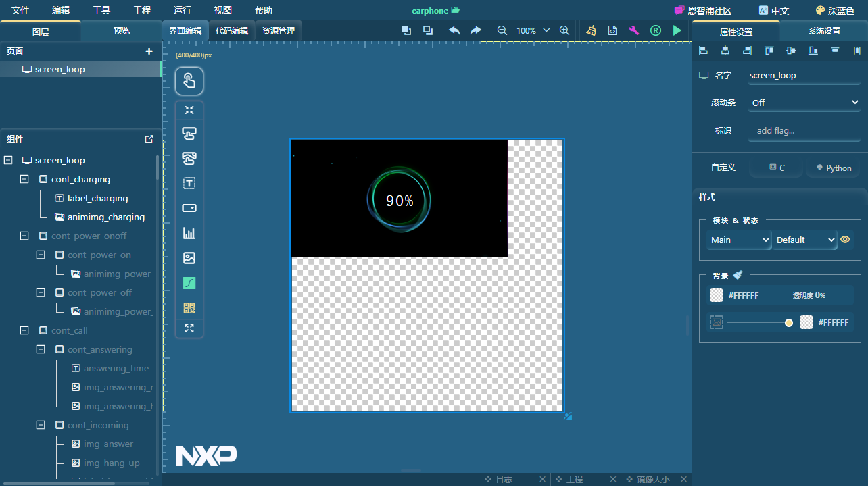868x487 pixels.
Task: Open the chart widget category
Action: [x=189, y=233]
